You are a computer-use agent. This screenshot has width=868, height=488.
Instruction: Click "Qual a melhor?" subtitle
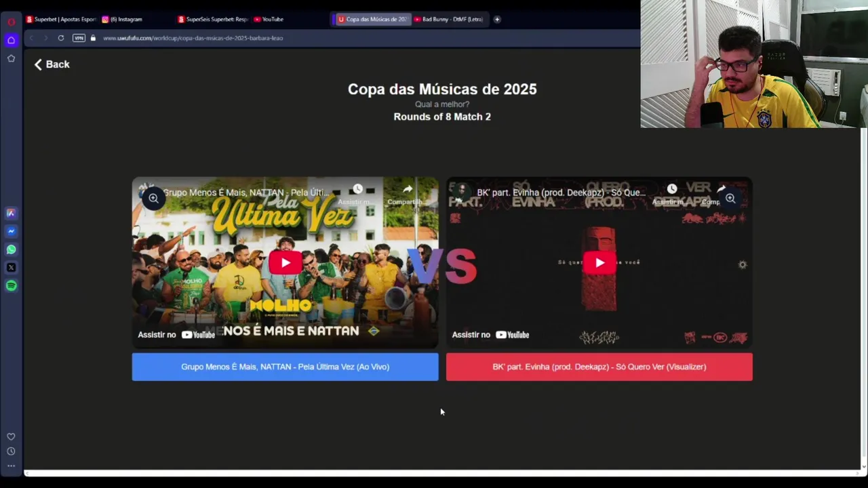442,104
